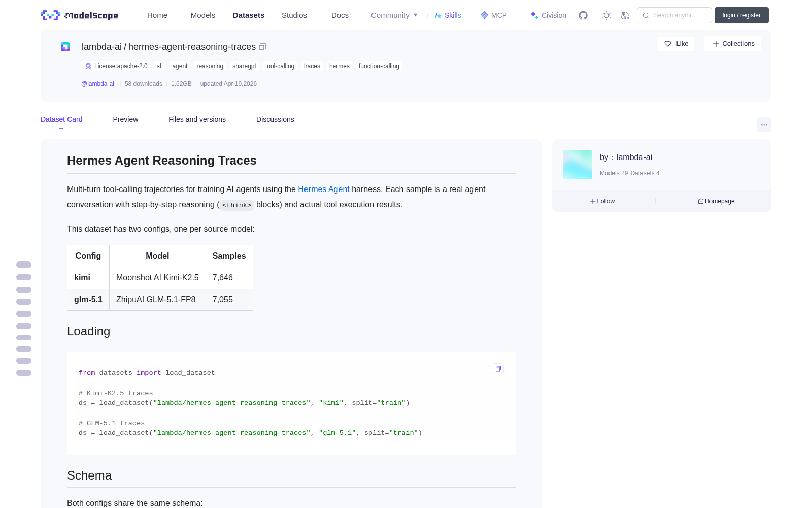The height and width of the screenshot is (508, 812).
Task: Open the MCP nav item
Action: [x=493, y=15]
